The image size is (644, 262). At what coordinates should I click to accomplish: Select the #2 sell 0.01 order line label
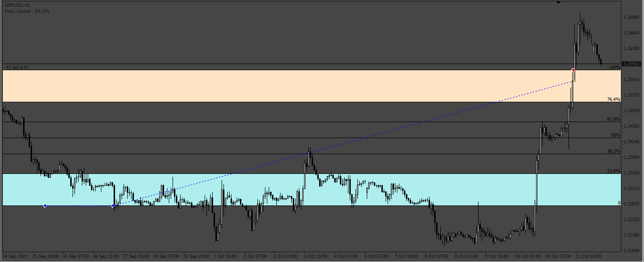pos(17,67)
